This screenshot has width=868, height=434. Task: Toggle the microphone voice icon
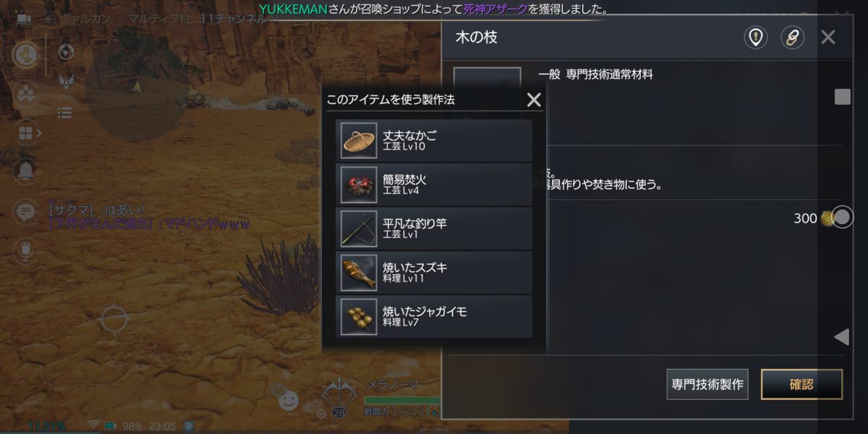click(25, 250)
